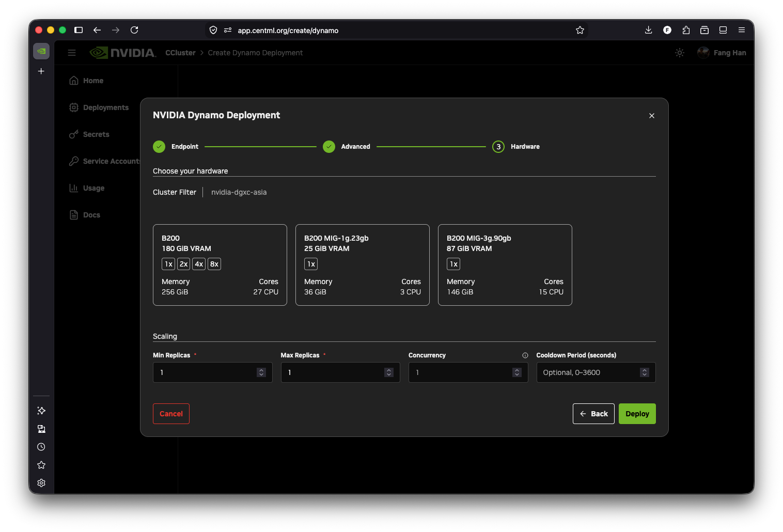Cancel the Dynamo deployment dialog

171,414
